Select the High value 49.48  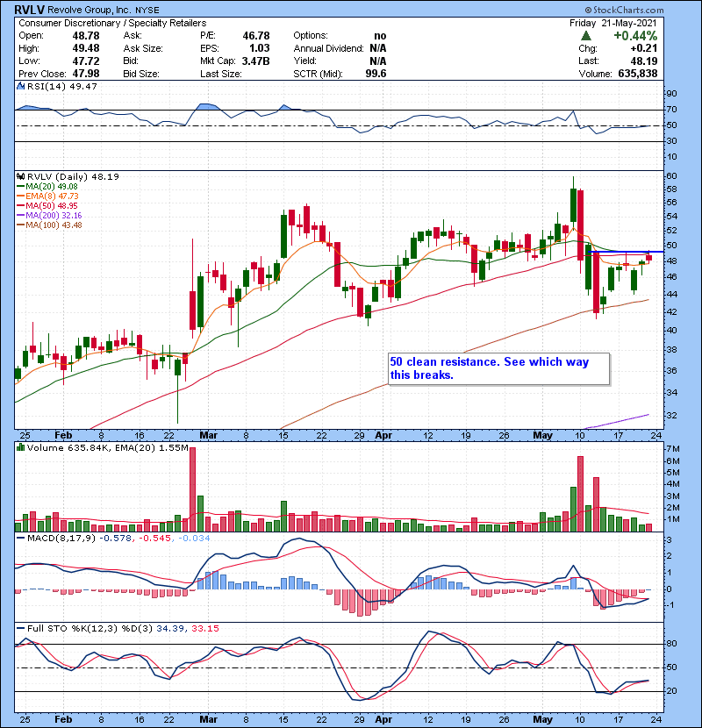(x=86, y=48)
